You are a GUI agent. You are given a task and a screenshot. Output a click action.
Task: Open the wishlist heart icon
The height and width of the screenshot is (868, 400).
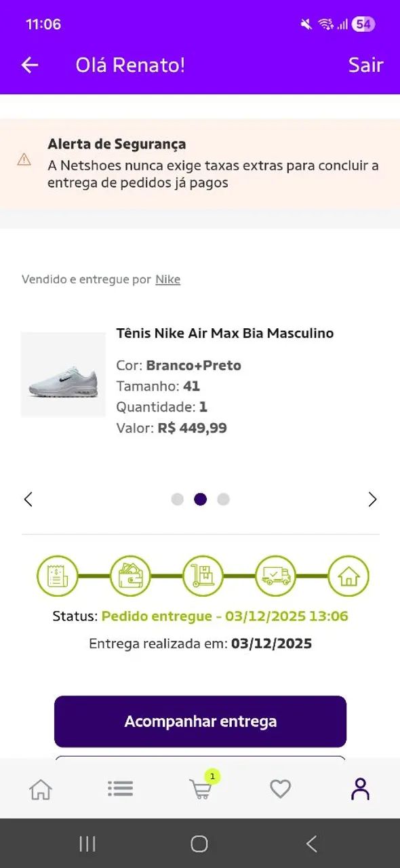[280, 789]
